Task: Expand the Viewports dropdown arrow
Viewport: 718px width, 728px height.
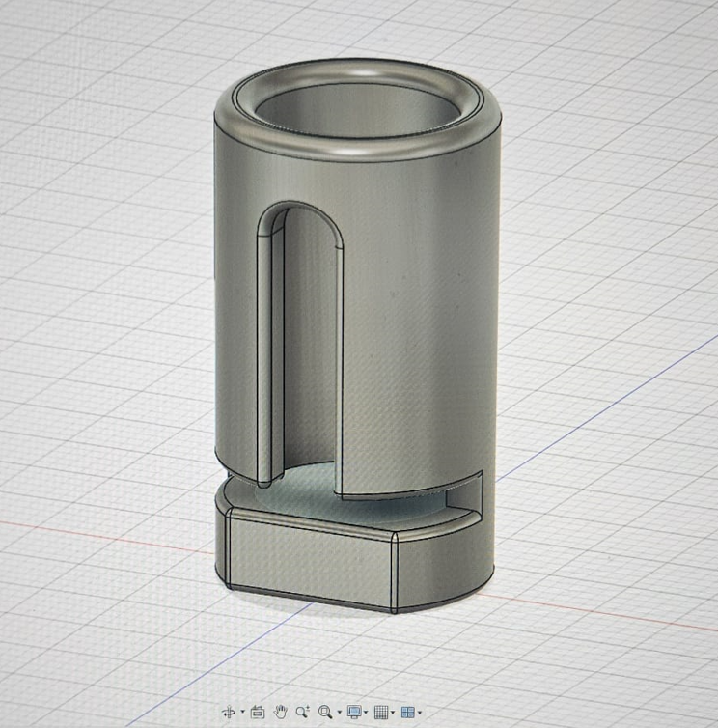Action: click(x=420, y=712)
